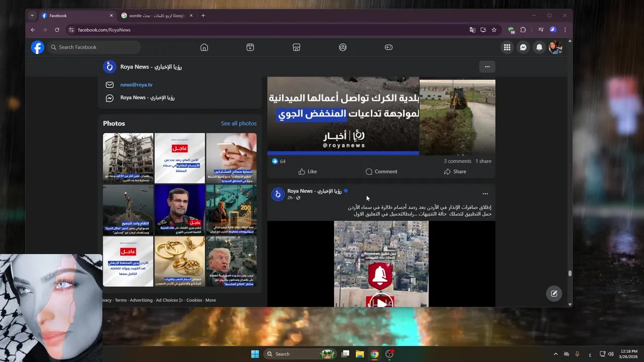
Task: Bookmark this page with the star
Action: pyautogui.click(x=494, y=30)
